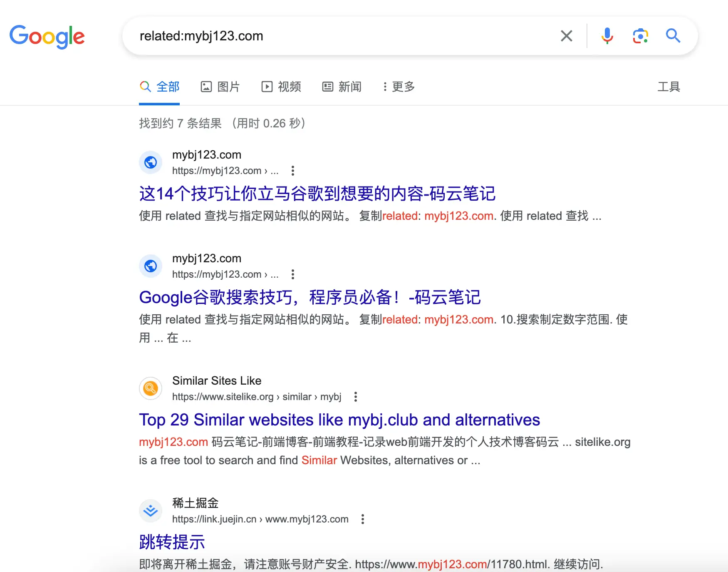Image resolution: width=728 pixels, height=572 pixels.
Task: Click the search magnifier icon in the search bar
Action: 673,36
